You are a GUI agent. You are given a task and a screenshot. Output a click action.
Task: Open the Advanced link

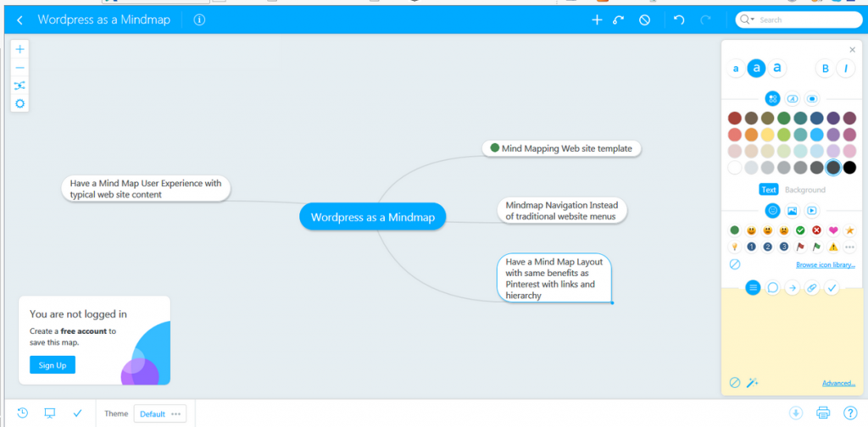pos(838,383)
